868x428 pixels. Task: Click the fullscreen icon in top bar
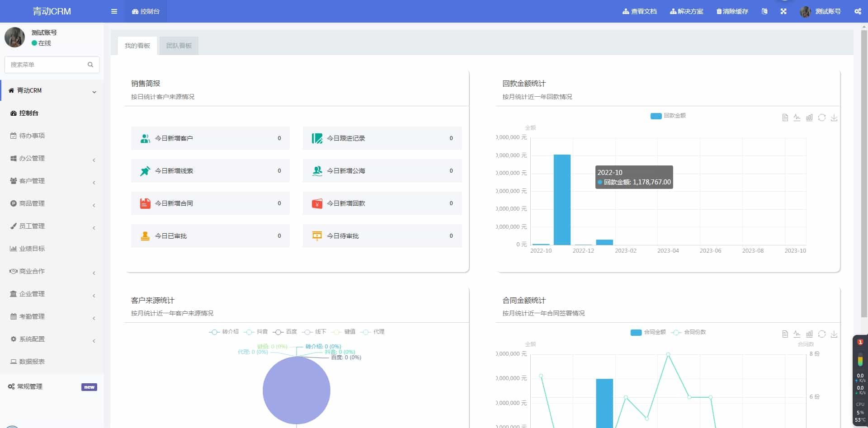[x=783, y=11]
